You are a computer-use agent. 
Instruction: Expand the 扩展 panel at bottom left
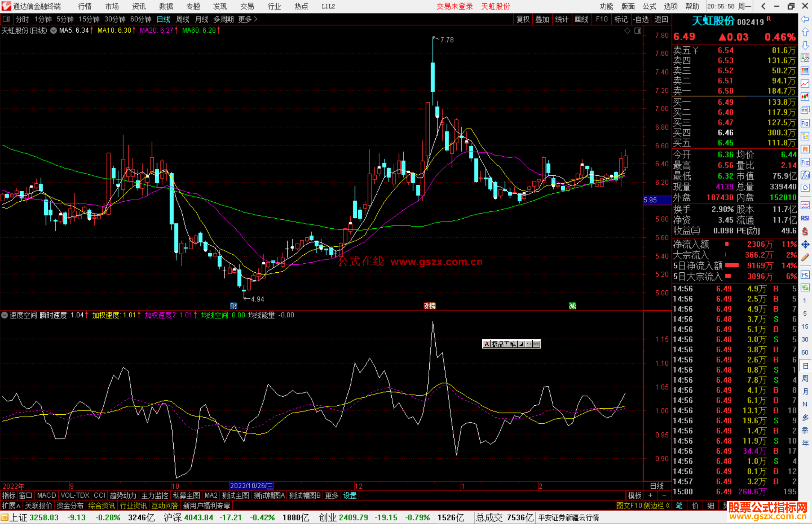(x=11, y=506)
